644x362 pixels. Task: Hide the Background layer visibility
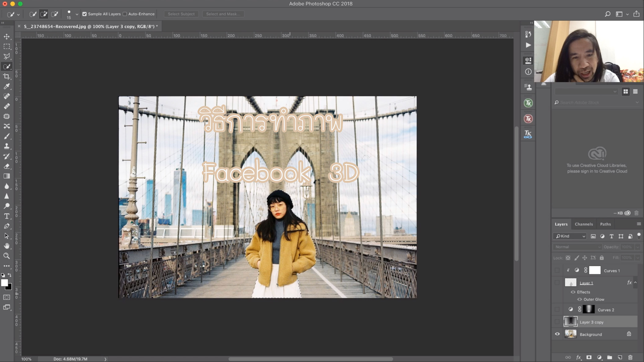(557, 334)
